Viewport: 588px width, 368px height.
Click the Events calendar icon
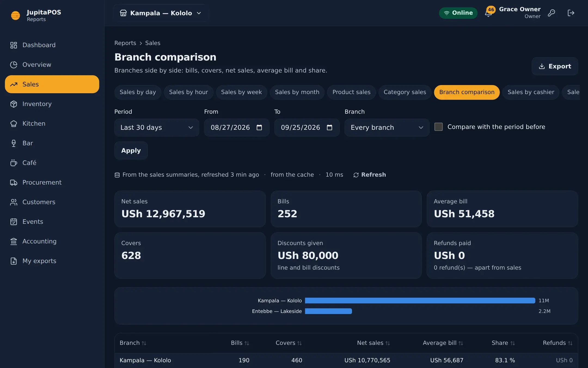(x=14, y=222)
